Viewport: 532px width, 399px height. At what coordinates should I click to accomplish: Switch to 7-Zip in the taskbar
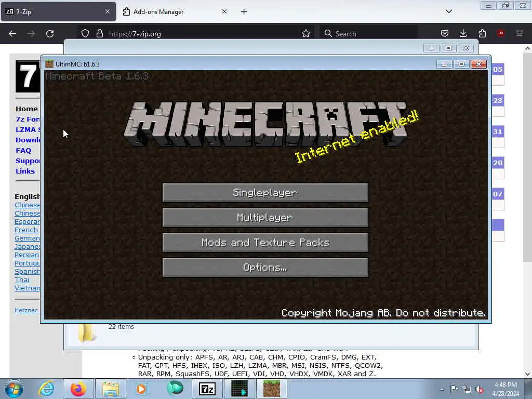click(x=207, y=389)
